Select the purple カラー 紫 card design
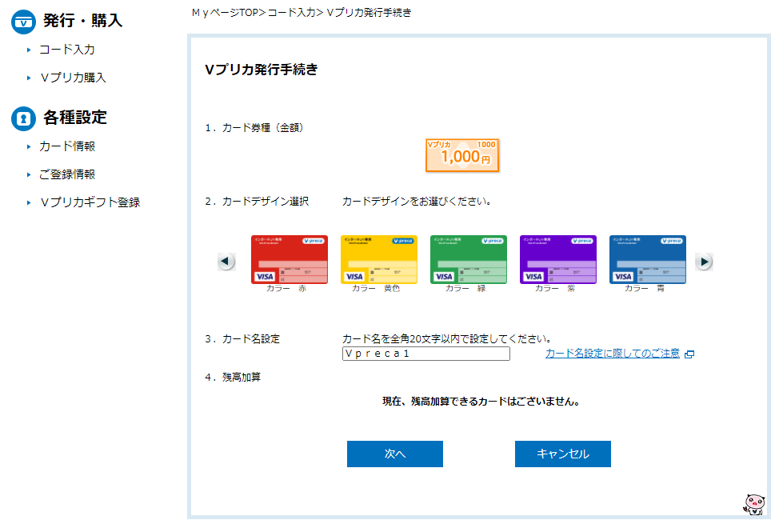The image size is (783, 532). (557, 258)
